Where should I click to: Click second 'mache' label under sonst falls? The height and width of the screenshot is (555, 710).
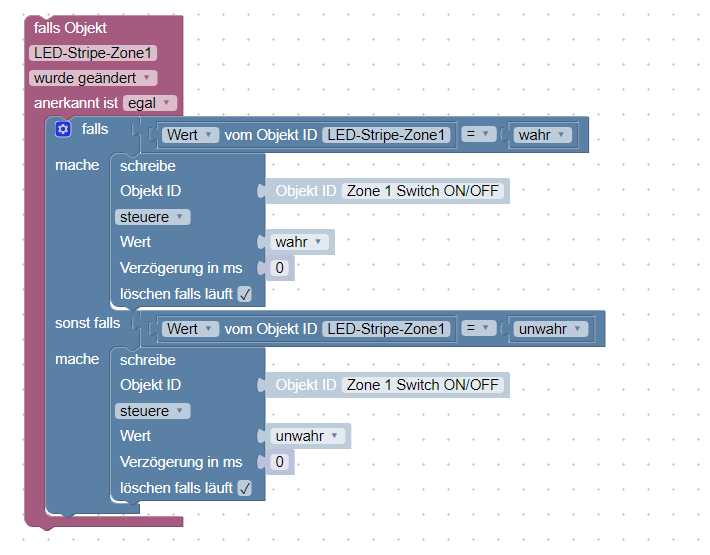pos(77,359)
